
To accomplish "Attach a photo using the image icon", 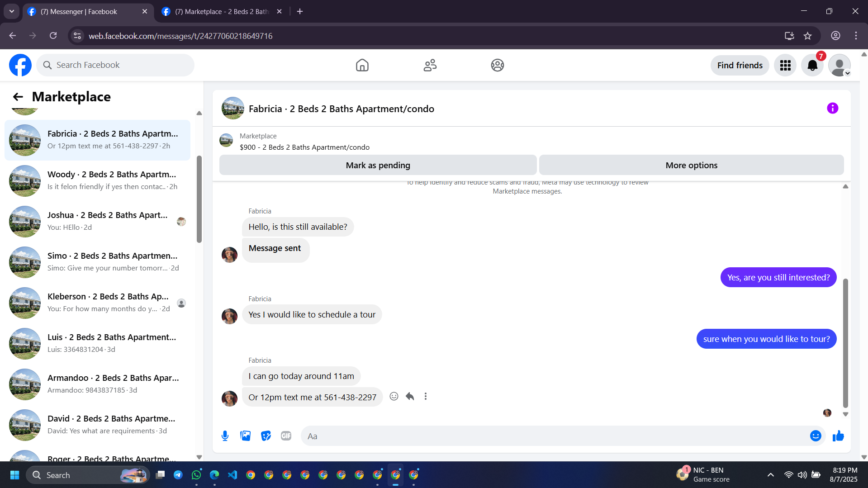I will (x=246, y=436).
